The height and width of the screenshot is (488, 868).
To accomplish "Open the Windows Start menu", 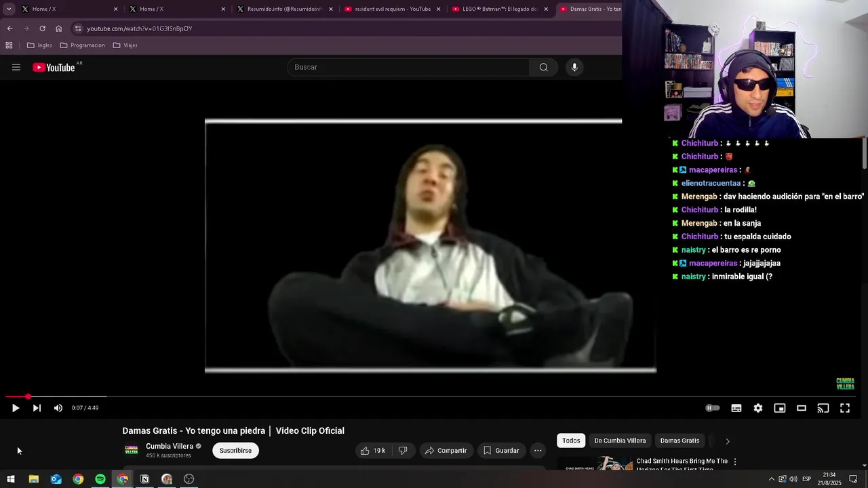I will point(11,479).
